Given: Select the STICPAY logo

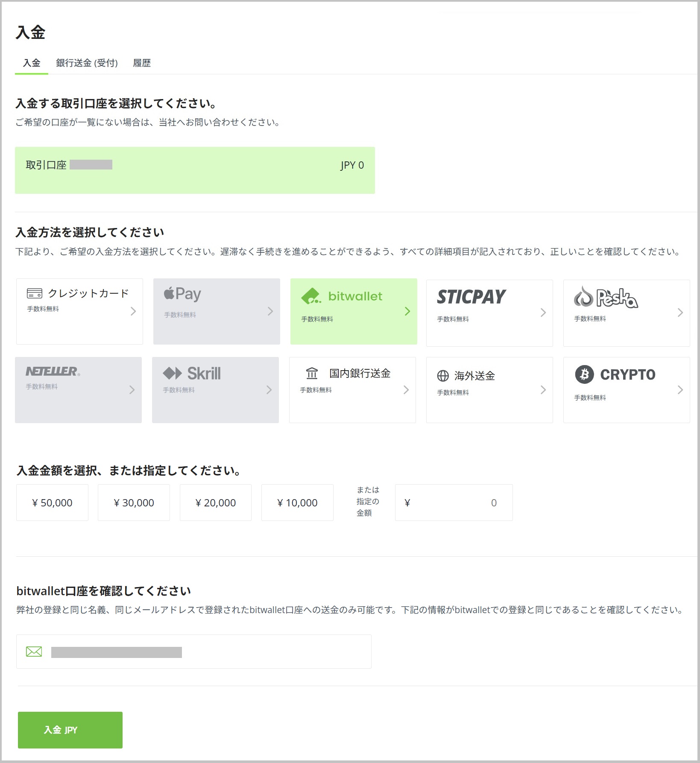Looking at the screenshot, I should click(x=471, y=297).
